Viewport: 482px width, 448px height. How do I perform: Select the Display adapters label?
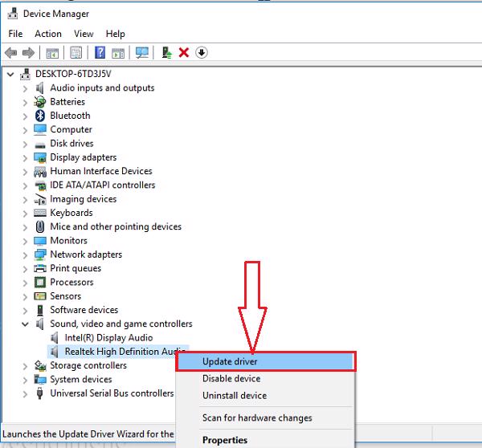click(x=84, y=157)
